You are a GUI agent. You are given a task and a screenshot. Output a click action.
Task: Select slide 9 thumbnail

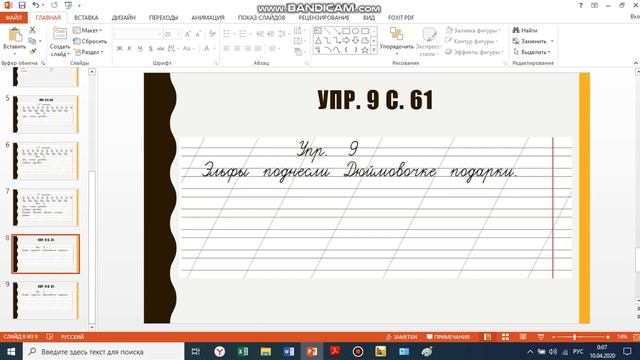click(46, 300)
